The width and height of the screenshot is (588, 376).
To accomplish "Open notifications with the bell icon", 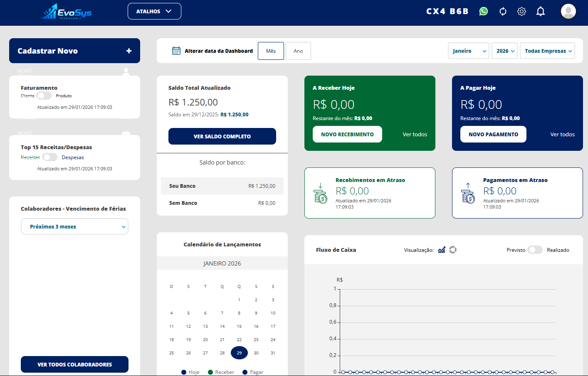I will [x=540, y=11].
